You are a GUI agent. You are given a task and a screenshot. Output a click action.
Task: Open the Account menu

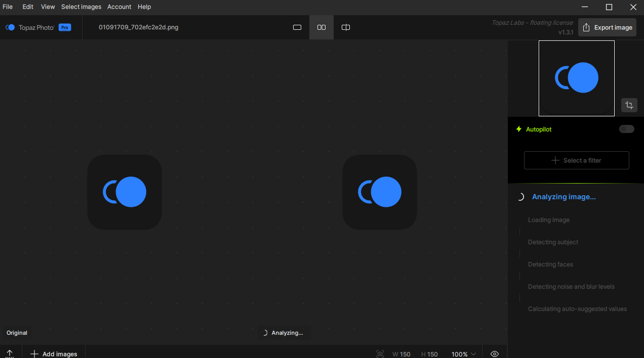click(x=119, y=7)
